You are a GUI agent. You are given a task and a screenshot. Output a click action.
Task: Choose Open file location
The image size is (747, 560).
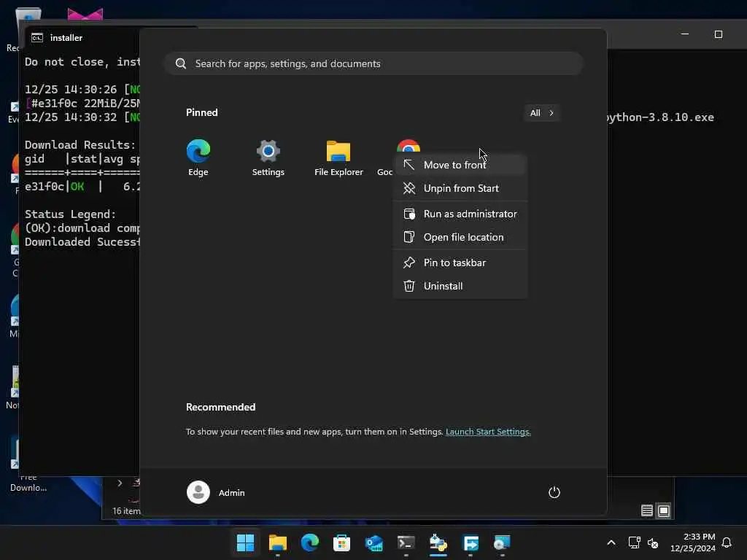click(460, 237)
